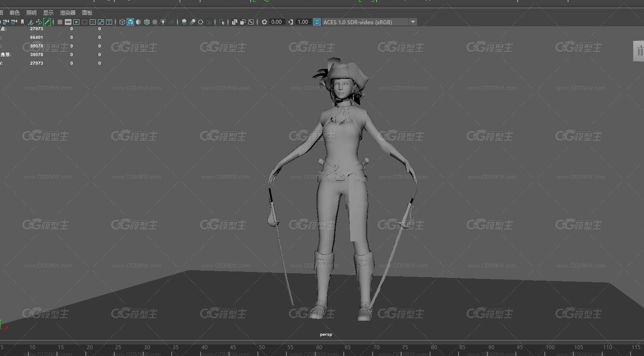The image size is (644, 356).
Task: Click timeline frame 75 marker
Action: 405,347
